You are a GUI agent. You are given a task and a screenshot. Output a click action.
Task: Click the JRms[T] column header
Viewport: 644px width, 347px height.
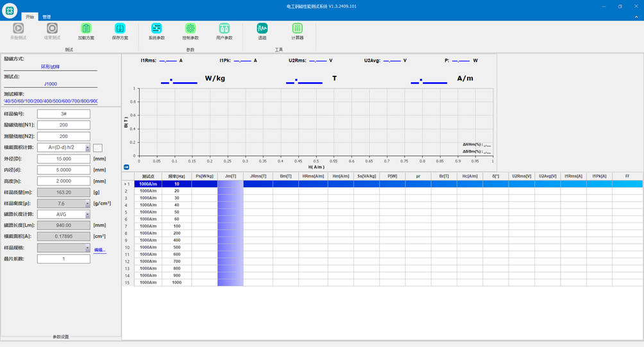258,176
